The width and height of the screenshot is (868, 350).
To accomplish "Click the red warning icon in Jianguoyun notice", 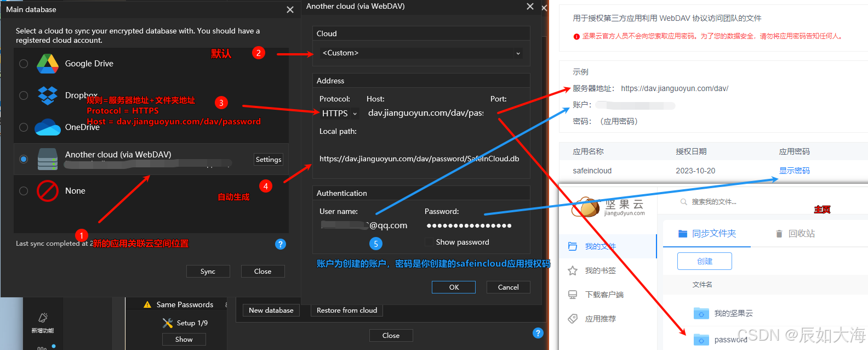I will (576, 37).
